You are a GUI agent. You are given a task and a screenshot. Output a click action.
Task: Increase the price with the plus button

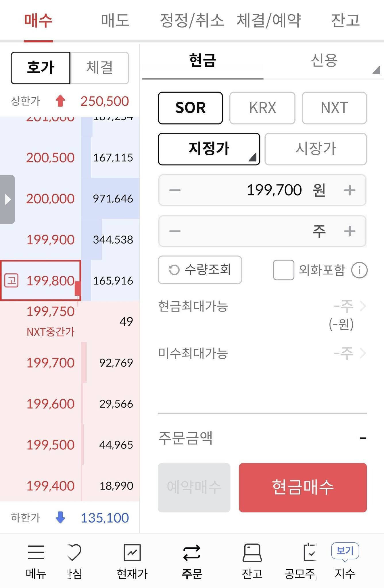[x=350, y=190]
